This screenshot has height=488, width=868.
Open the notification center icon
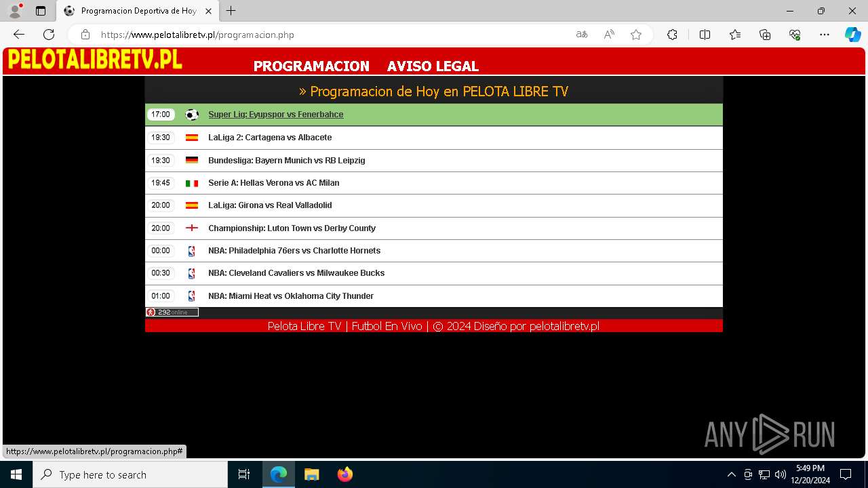tap(846, 474)
